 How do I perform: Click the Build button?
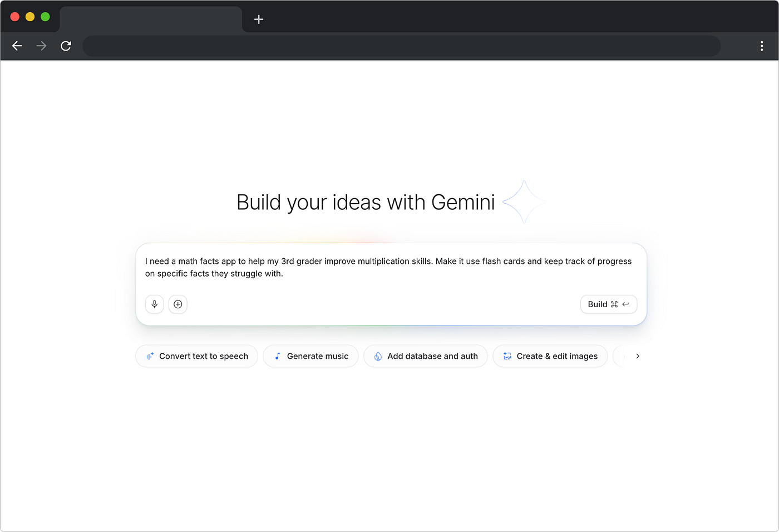pos(608,304)
